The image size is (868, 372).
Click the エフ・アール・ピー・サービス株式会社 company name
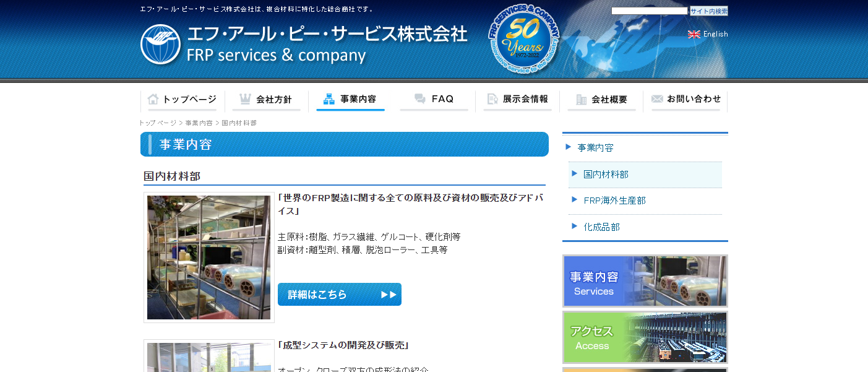[327, 34]
